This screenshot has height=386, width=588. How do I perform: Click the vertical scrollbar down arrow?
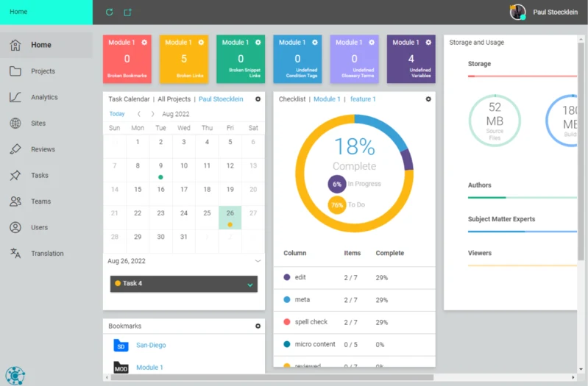click(x=581, y=369)
